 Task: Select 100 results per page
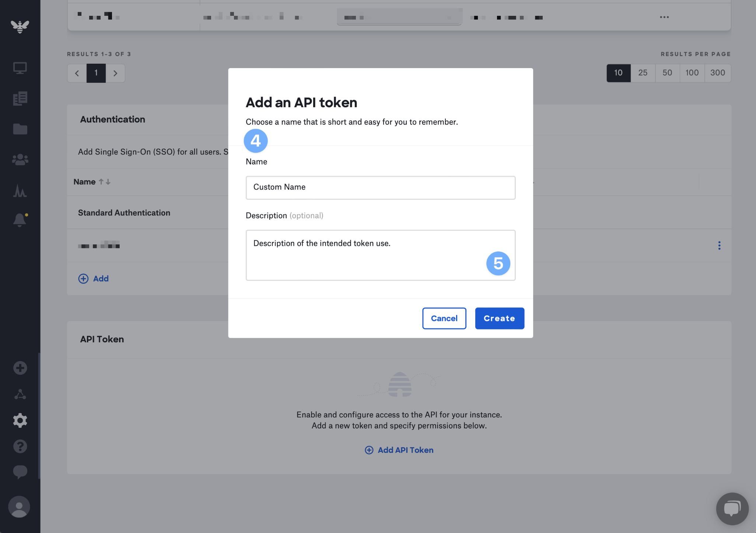692,73
